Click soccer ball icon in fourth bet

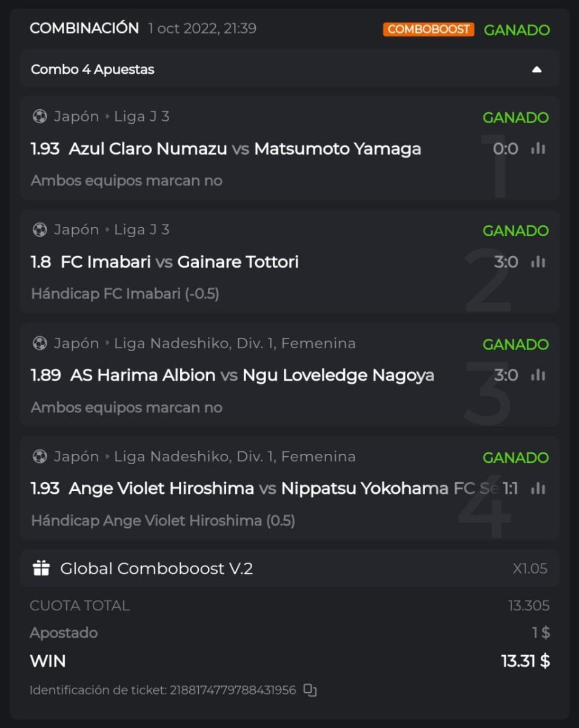point(39,456)
